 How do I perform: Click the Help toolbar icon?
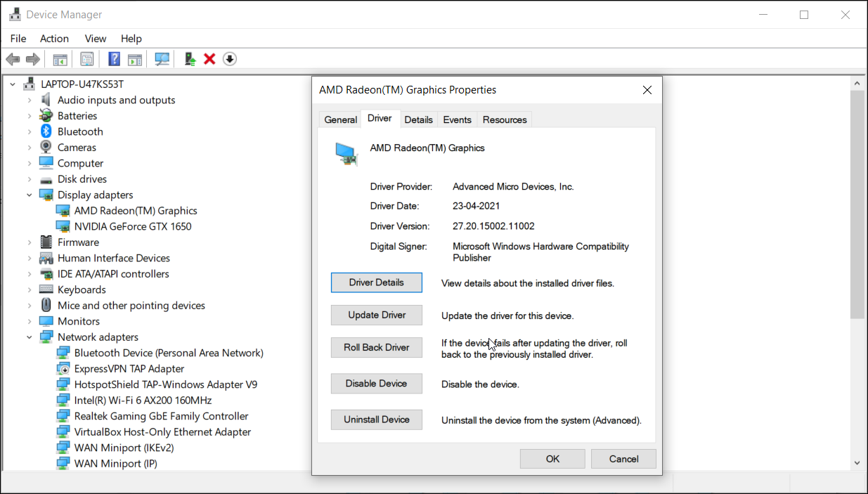[113, 58]
